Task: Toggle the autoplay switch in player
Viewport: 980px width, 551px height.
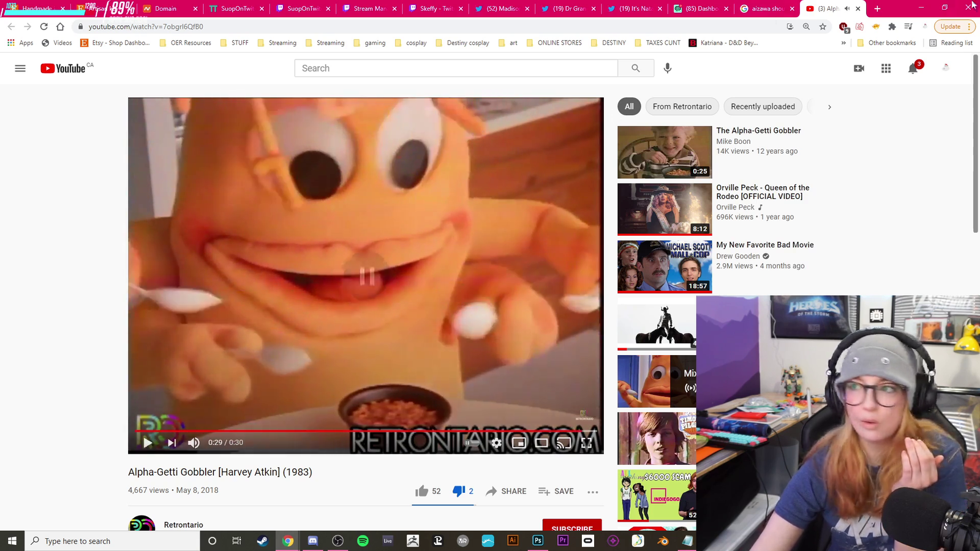Action: tap(471, 443)
